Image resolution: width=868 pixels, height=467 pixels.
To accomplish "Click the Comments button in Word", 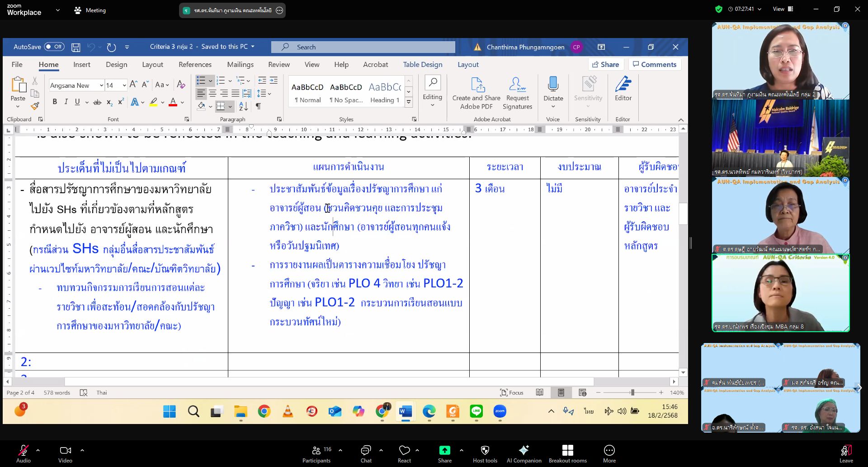I will click(x=654, y=64).
